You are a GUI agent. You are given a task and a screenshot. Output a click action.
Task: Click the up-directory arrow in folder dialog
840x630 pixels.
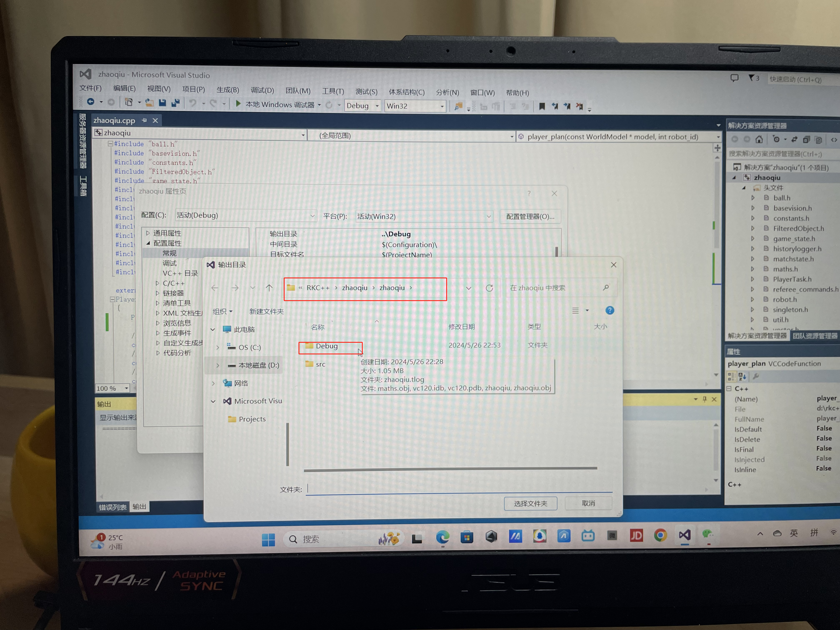pos(269,288)
